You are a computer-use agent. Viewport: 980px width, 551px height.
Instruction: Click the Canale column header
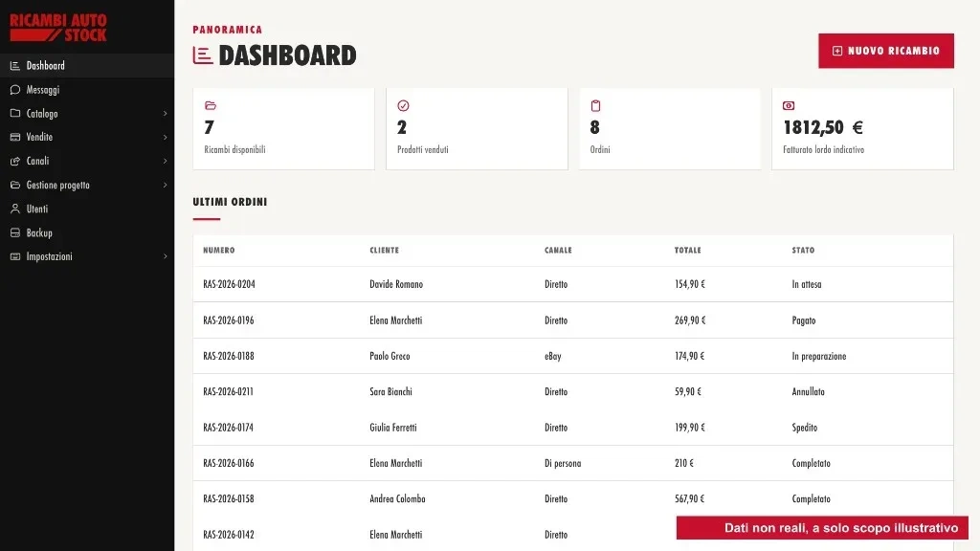(x=558, y=250)
